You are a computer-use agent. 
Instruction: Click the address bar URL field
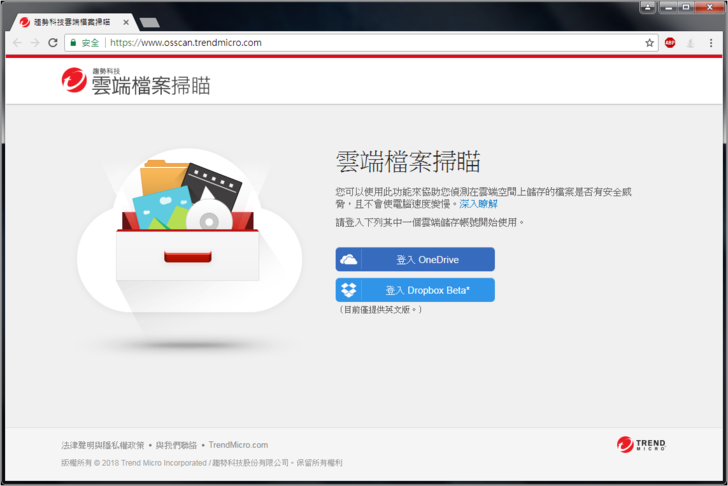pyautogui.click(x=361, y=43)
